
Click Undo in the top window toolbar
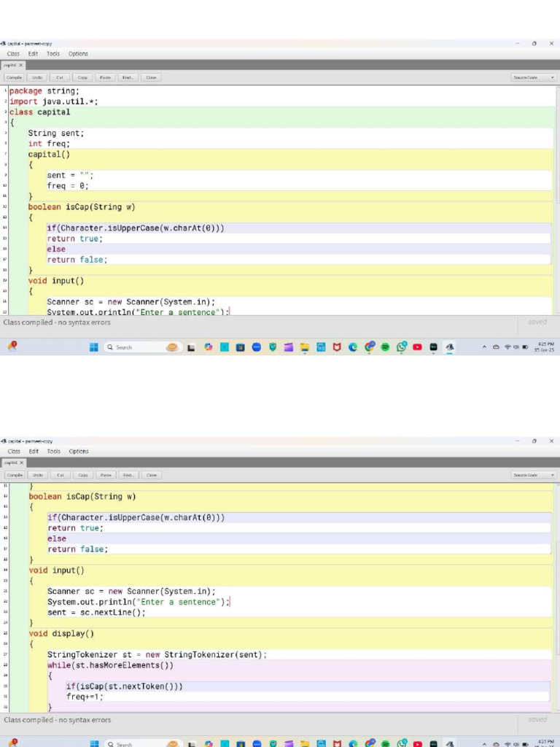point(36,77)
